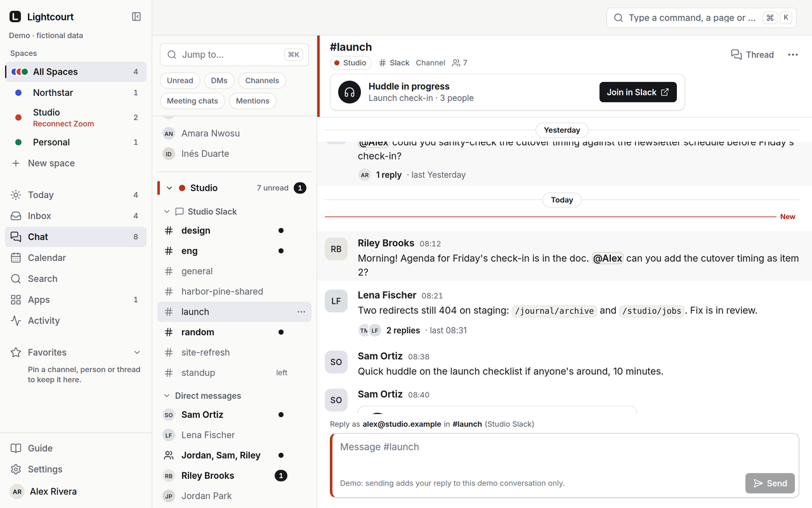Collapse the Studio Slack group
This screenshot has height=508, width=812.
[x=167, y=211]
